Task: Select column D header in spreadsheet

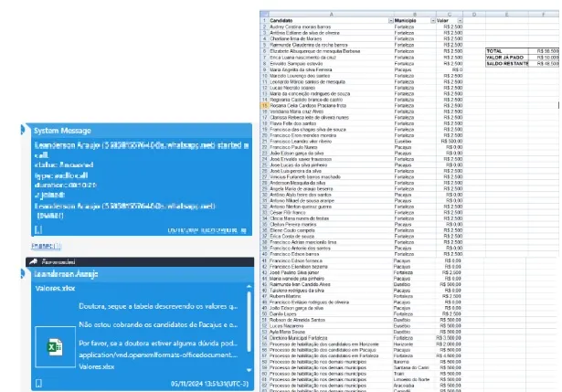Action: coord(474,15)
